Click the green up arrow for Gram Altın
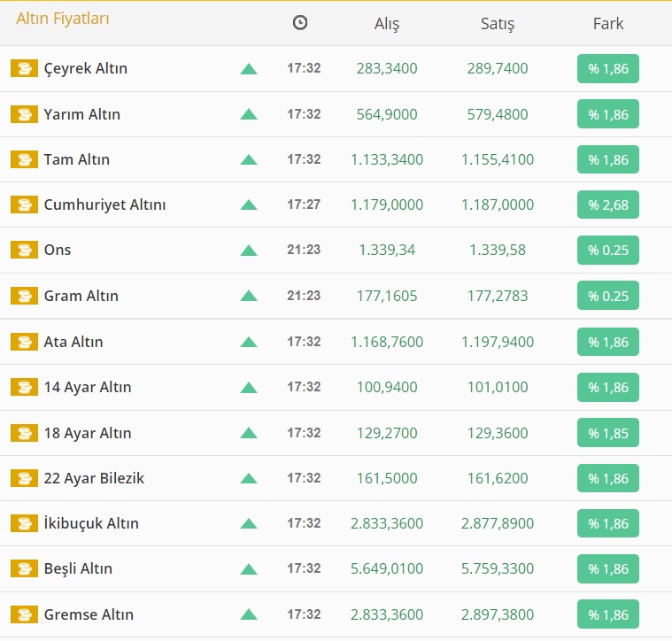Image resolution: width=672 pixels, height=641 pixels. 249,296
